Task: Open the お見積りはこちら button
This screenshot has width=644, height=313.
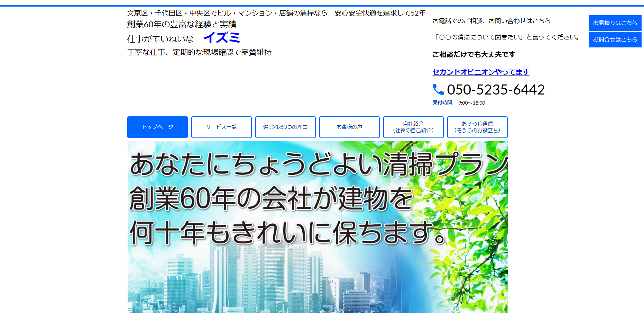Action: [615, 23]
